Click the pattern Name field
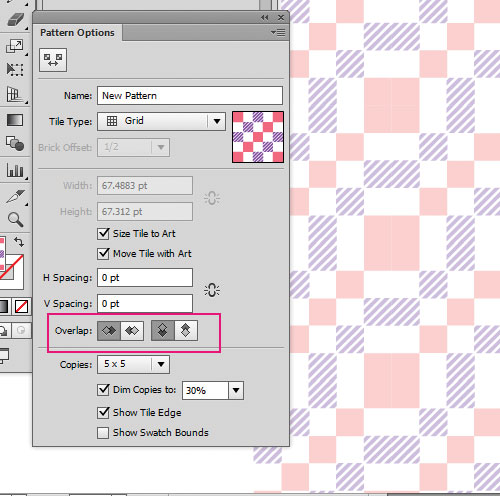This screenshot has height=496, width=500. click(x=190, y=96)
